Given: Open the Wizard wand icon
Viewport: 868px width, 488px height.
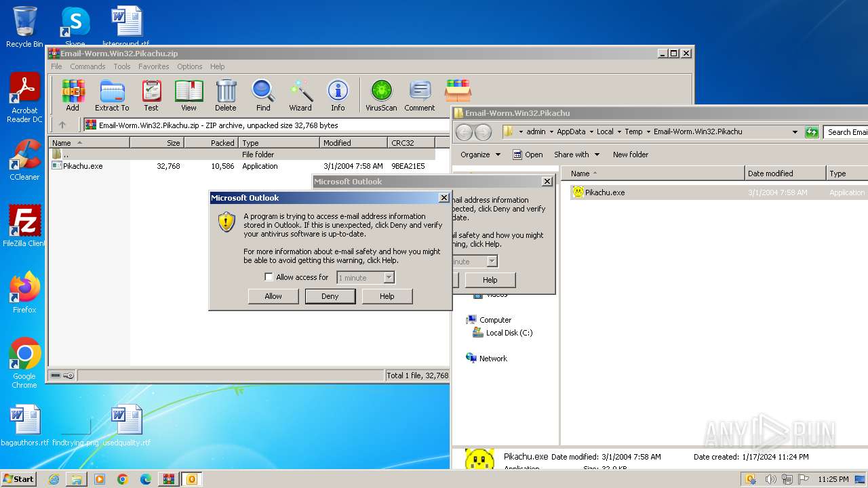Looking at the screenshot, I should click(x=300, y=96).
